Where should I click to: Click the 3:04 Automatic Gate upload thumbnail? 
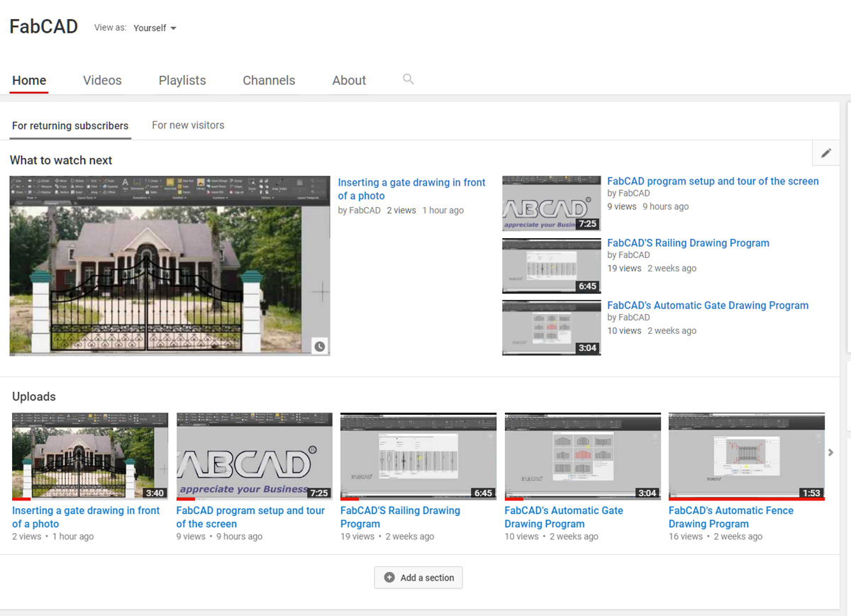coord(582,456)
